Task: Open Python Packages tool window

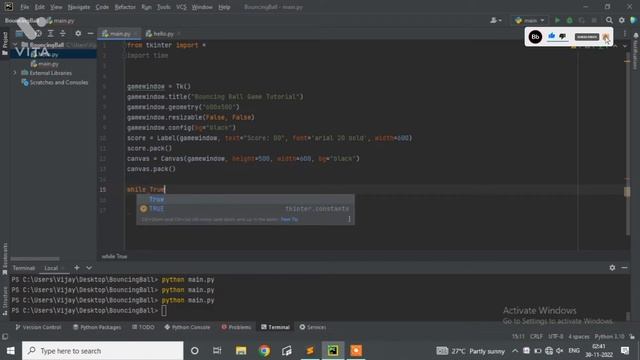Action: pos(97,327)
